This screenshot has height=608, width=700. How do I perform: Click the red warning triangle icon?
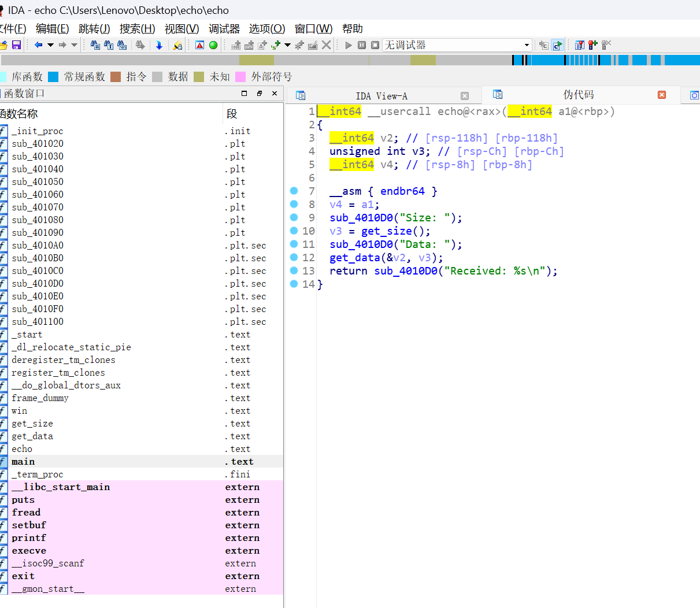pos(199,45)
